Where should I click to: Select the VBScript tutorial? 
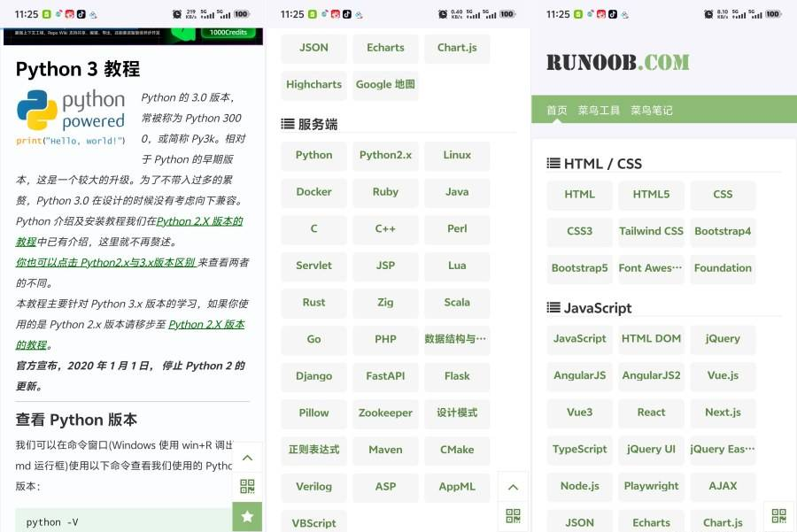coord(313,522)
